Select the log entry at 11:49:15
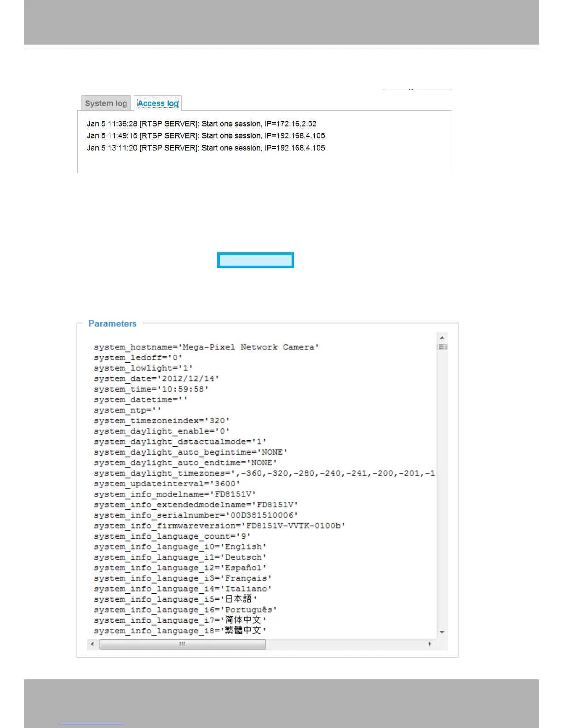Viewport: 563px width, 728px height. (206, 136)
